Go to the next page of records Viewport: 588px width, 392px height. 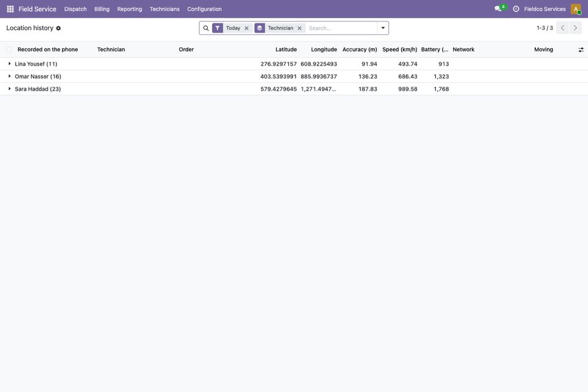(x=575, y=28)
